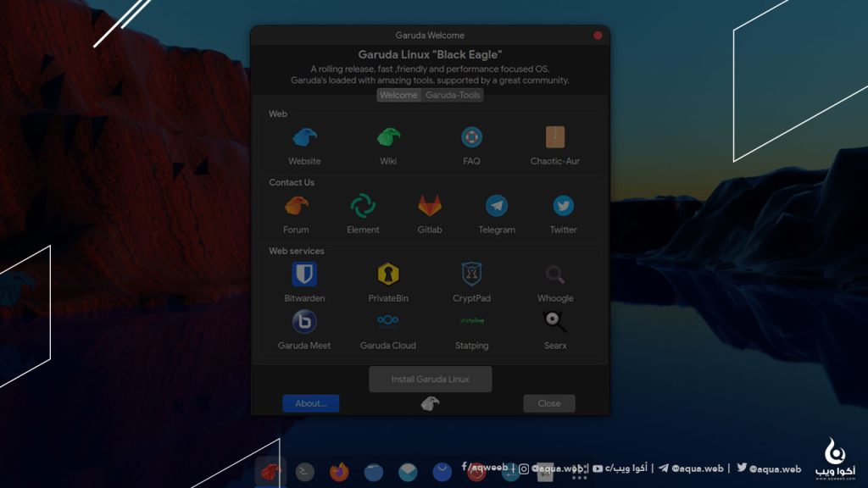Launch the terminal from the dock
The image size is (868, 488).
click(304, 472)
